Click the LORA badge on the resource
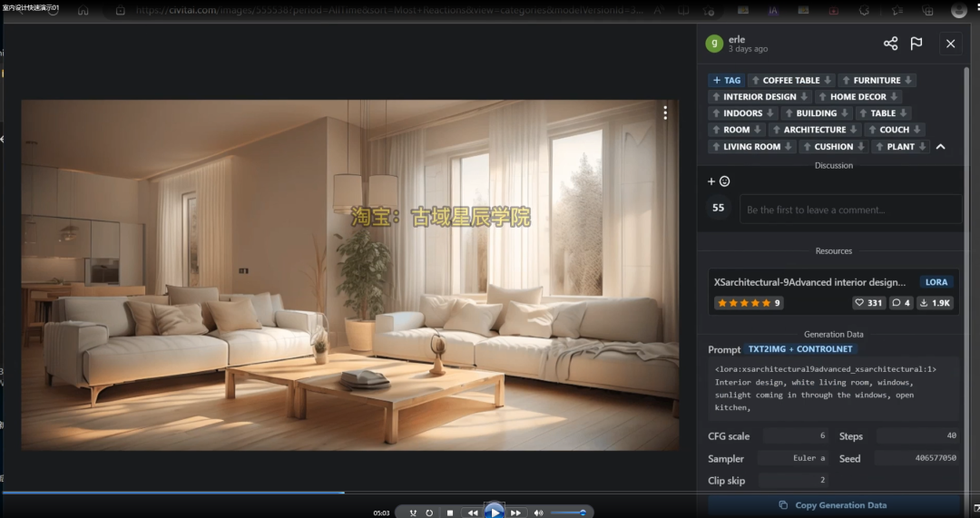 pyautogui.click(x=936, y=282)
